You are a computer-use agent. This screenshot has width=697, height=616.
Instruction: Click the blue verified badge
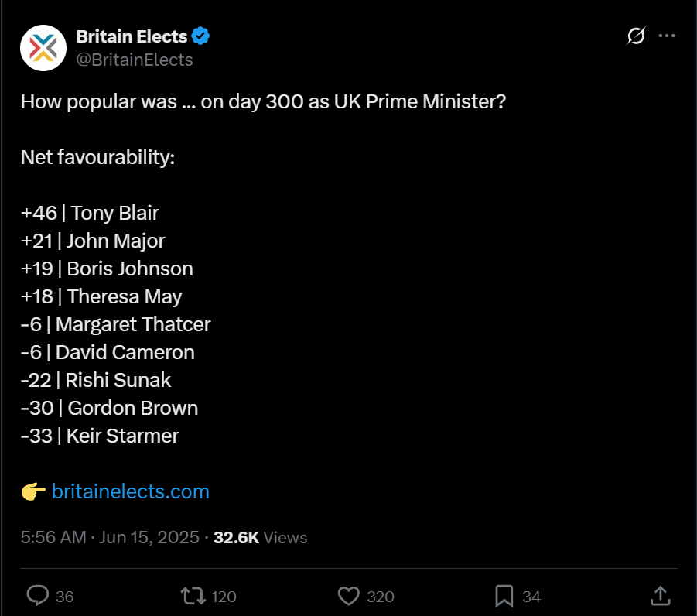click(200, 36)
